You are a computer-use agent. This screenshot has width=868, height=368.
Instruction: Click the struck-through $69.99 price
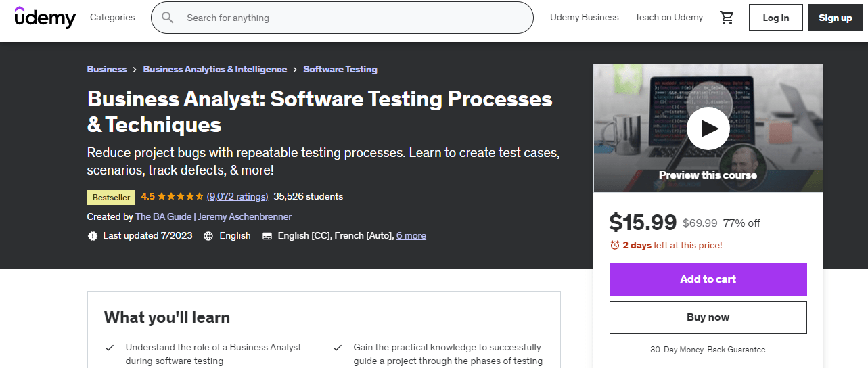(700, 223)
